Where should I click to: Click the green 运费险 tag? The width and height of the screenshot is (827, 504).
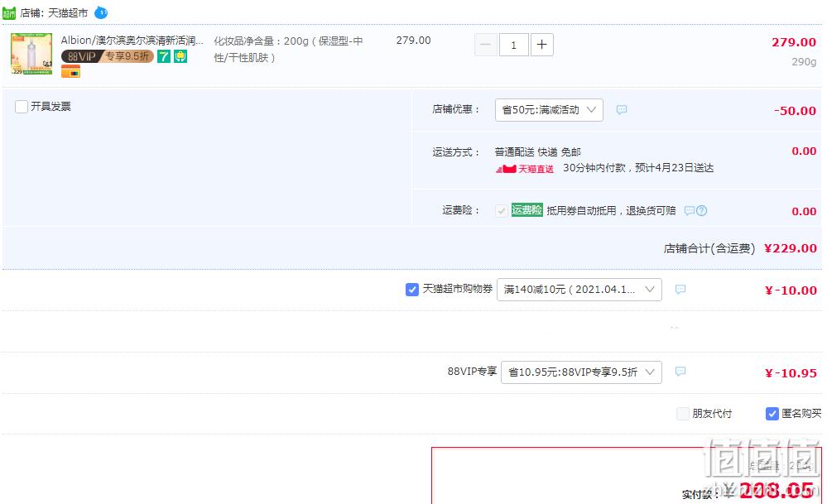526,210
